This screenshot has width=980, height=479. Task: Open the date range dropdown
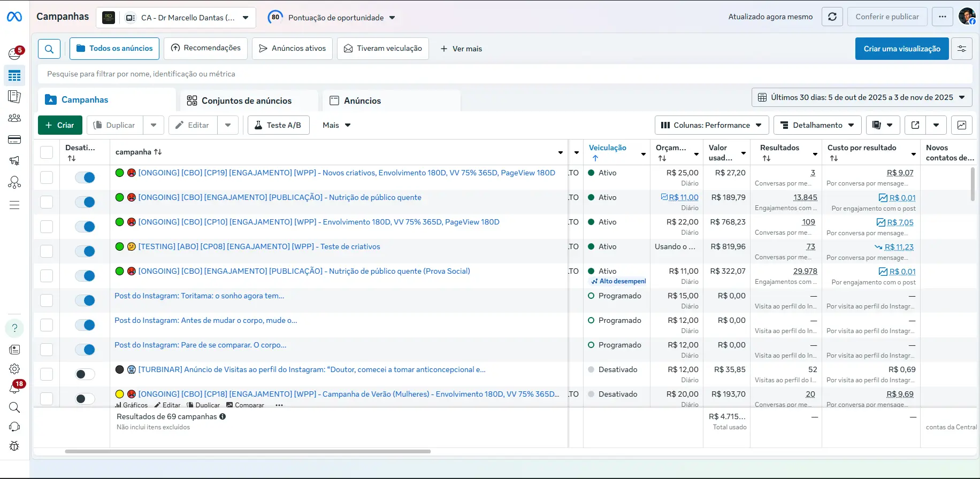point(861,97)
